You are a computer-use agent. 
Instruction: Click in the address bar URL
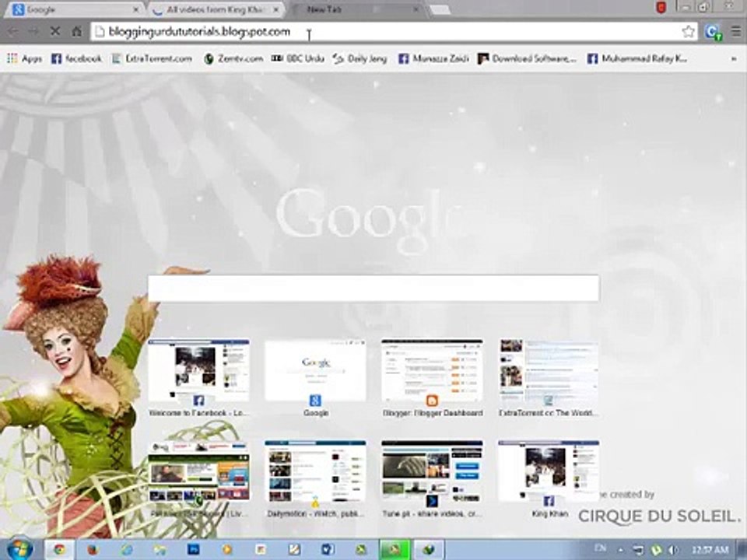199,32
